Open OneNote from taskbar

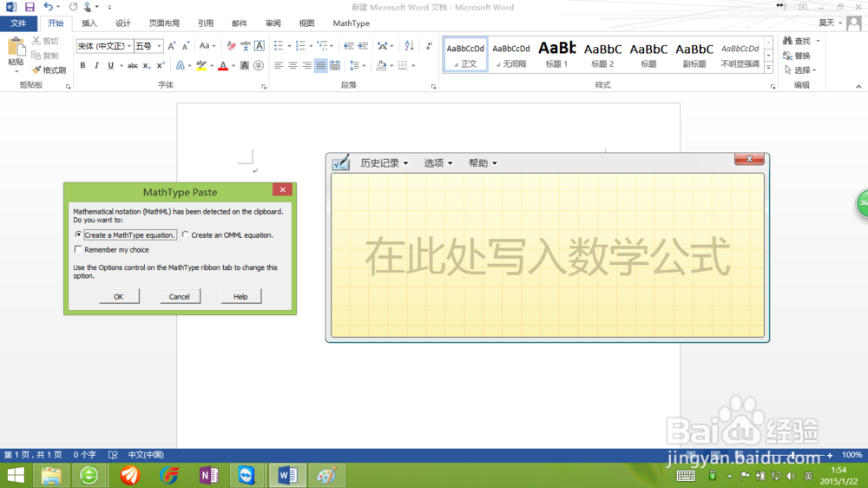[x=208, y=475]
